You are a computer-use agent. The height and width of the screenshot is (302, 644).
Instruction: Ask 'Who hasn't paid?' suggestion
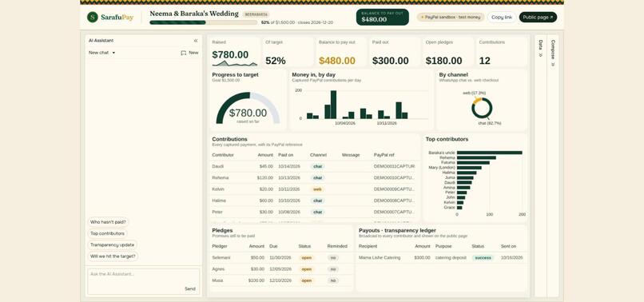109,222
